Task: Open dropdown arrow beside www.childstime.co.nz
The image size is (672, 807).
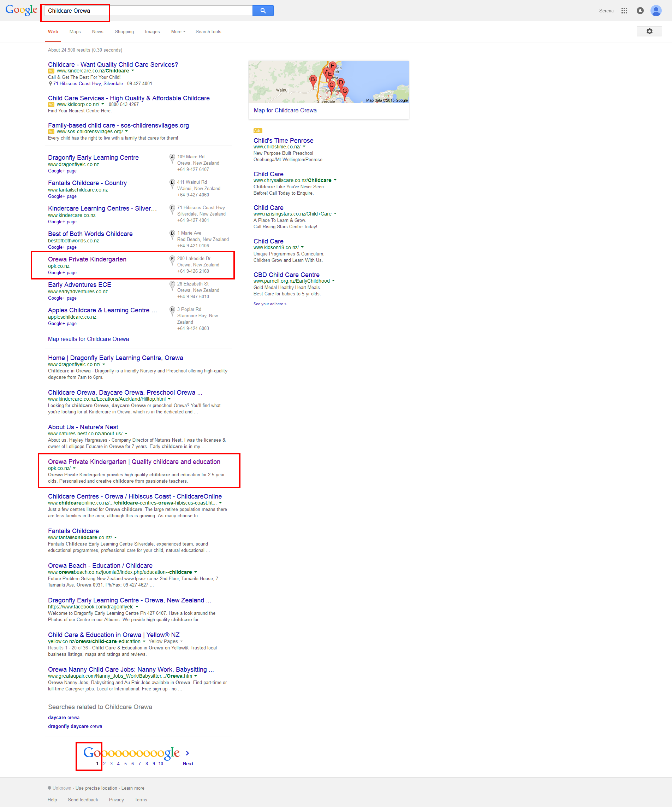Action: tap(304, 147)
